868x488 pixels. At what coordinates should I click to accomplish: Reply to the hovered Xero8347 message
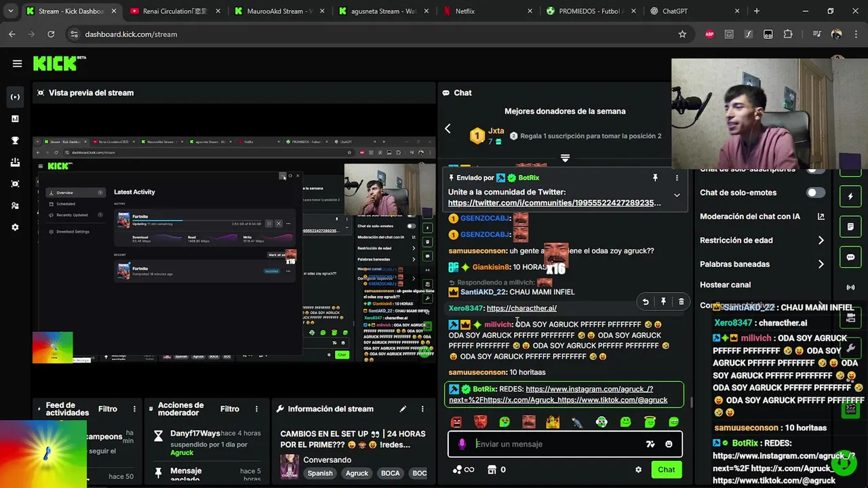(x=646, y=302)
